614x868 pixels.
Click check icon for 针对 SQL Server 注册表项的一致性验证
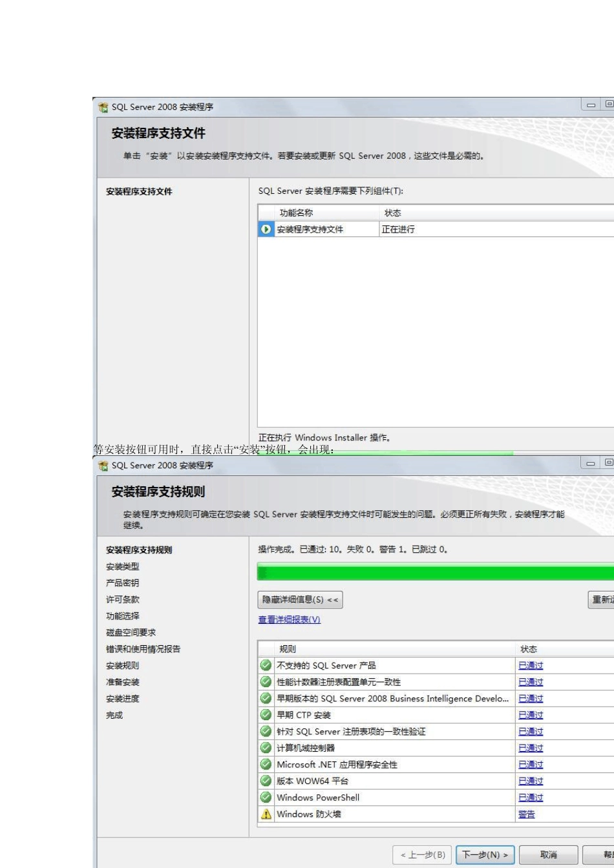click(x=266, y=731)
